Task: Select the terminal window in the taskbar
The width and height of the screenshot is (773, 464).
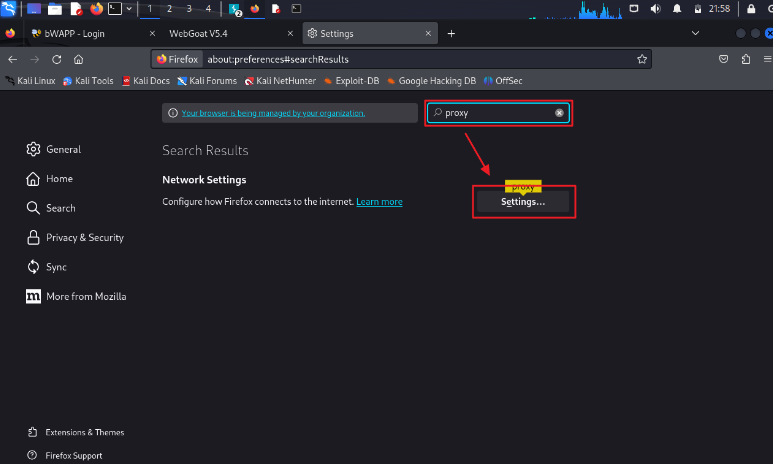Action: click(x=296, y=9)
